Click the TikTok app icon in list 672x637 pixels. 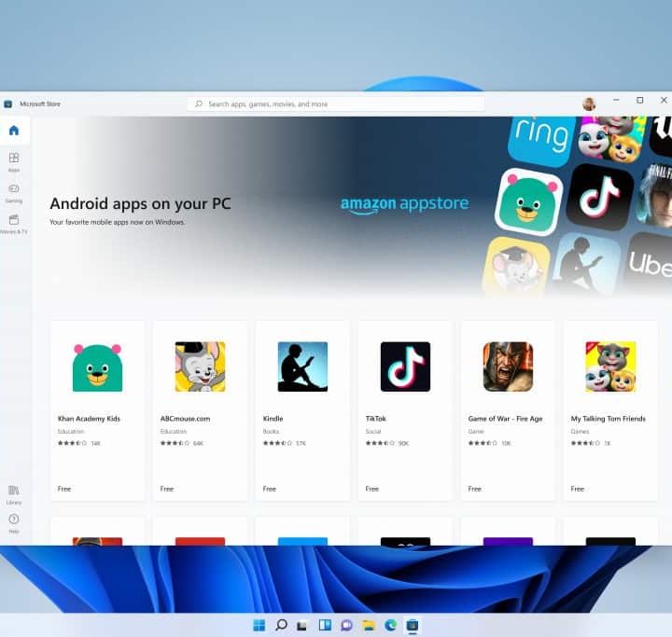(x=405, y=367)
